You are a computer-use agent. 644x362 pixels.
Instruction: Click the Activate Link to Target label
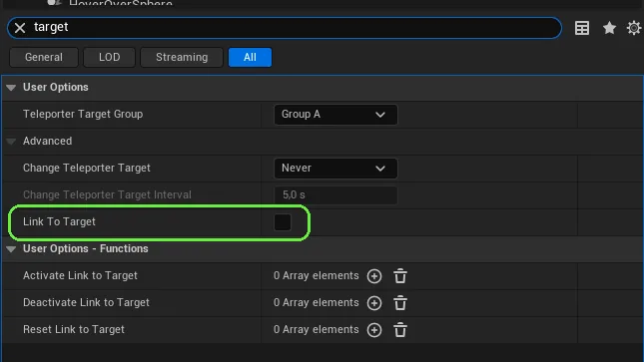click(80, 275)
